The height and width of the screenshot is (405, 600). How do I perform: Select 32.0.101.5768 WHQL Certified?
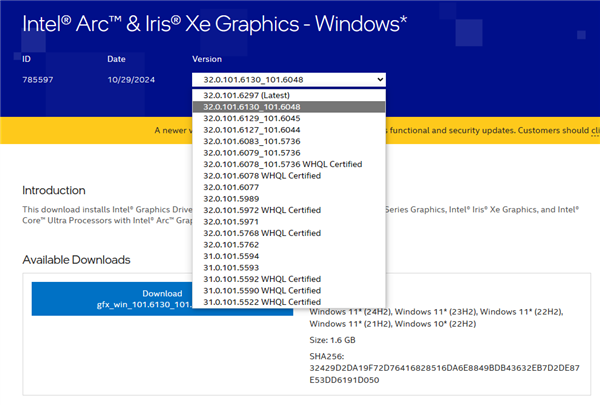click(x=261, y=233)
